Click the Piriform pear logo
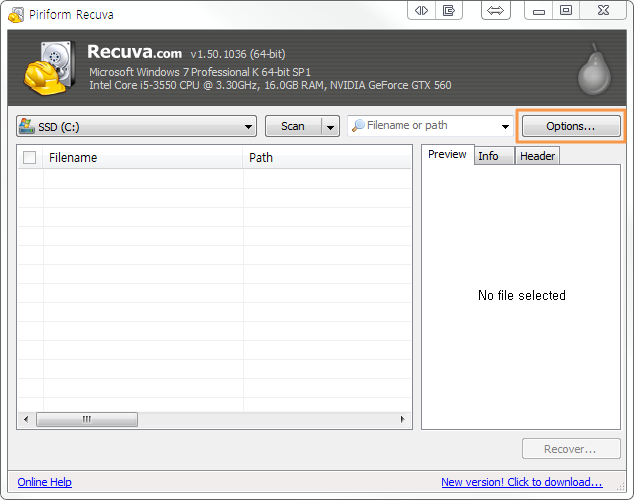This screenshot has width=634, height=500. (x=594, y=69)
